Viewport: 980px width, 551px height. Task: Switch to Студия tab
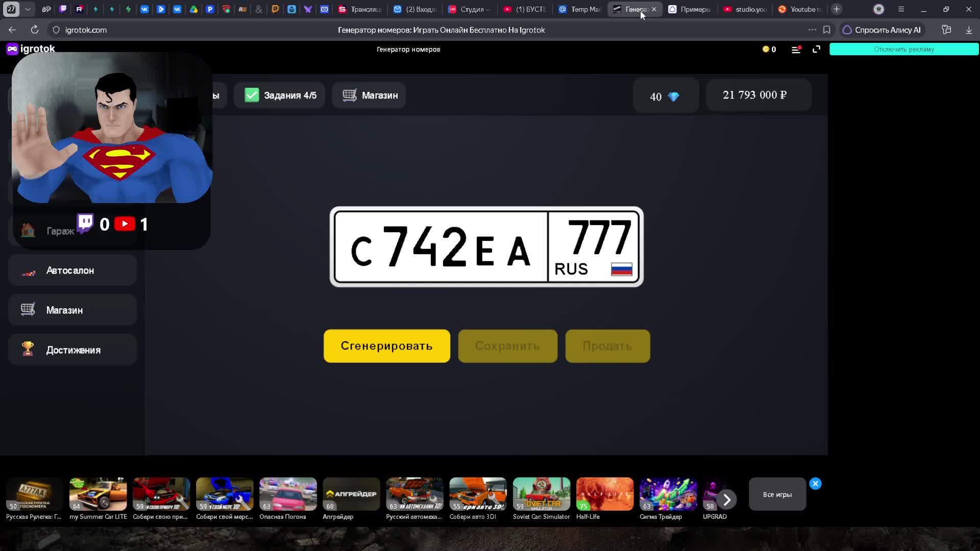[470, 9]
